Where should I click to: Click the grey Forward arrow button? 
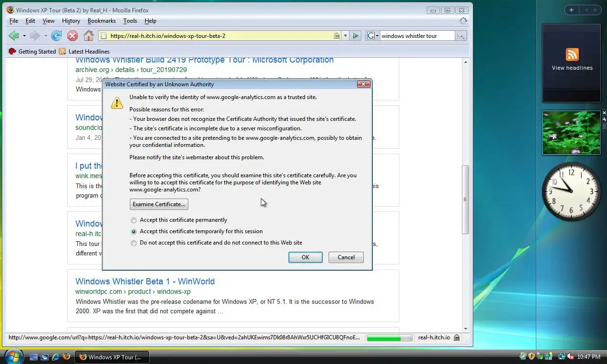[35, 36]
